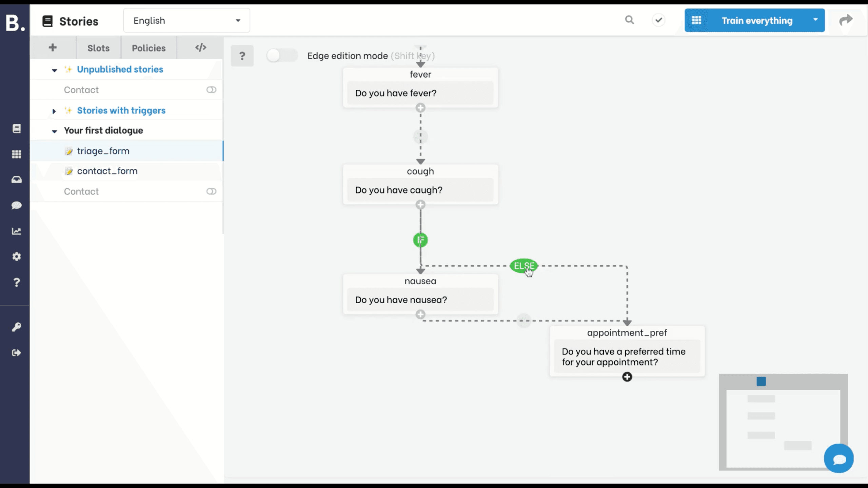Select the grid icon in the left sidebar
This screenshot has height=488, width=868.
[x=17, y=154]
